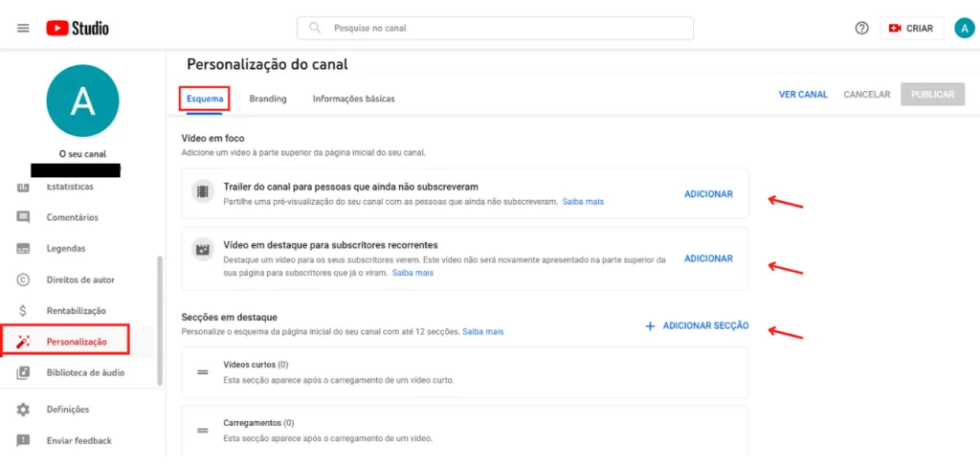
Task: Click the account avatar in top bar
Action: coord(964,29)
